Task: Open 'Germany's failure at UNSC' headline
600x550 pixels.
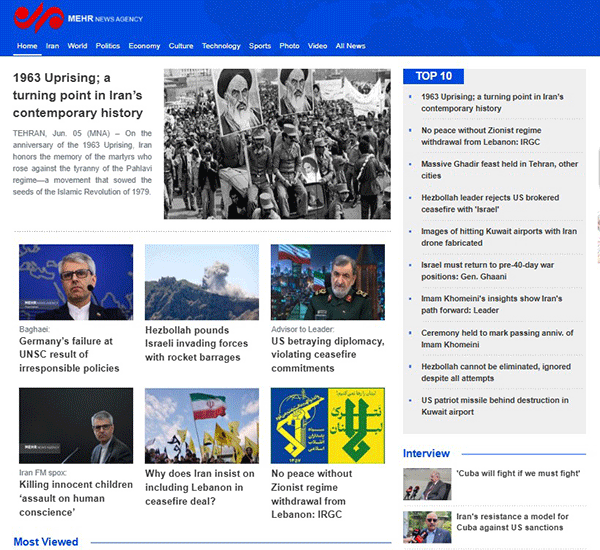Action: (x=69, y=354)
